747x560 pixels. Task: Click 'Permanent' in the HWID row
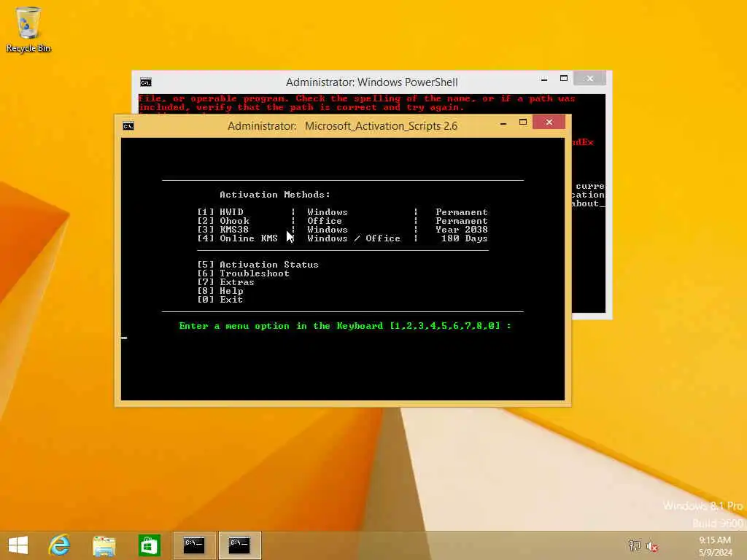[462, 212]
